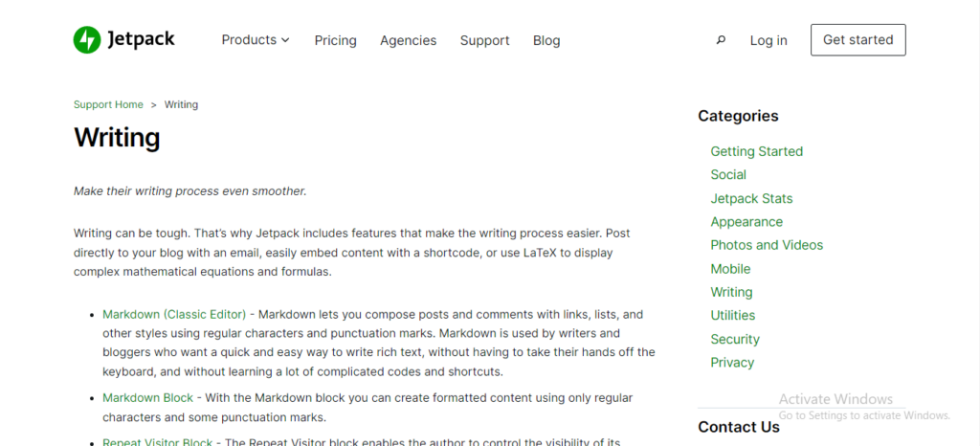
Task: Click the Log in link
Action: point(768,40)
